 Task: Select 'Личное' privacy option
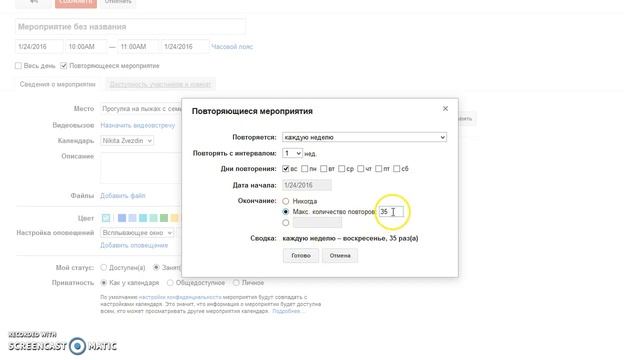click(x=236, y=282)
